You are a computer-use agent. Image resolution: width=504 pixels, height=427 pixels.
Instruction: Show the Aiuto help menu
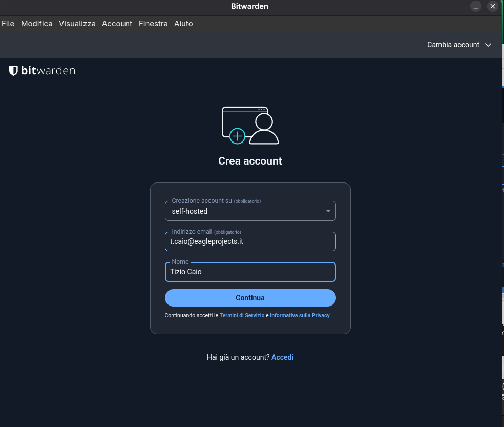(183, 24)
